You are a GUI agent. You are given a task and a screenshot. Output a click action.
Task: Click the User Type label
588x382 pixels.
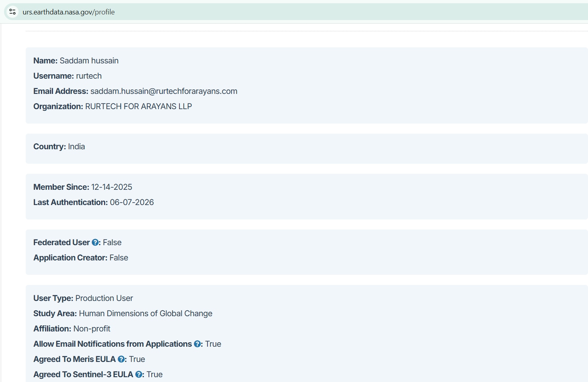pyautogui.click(x=53, y=298)
